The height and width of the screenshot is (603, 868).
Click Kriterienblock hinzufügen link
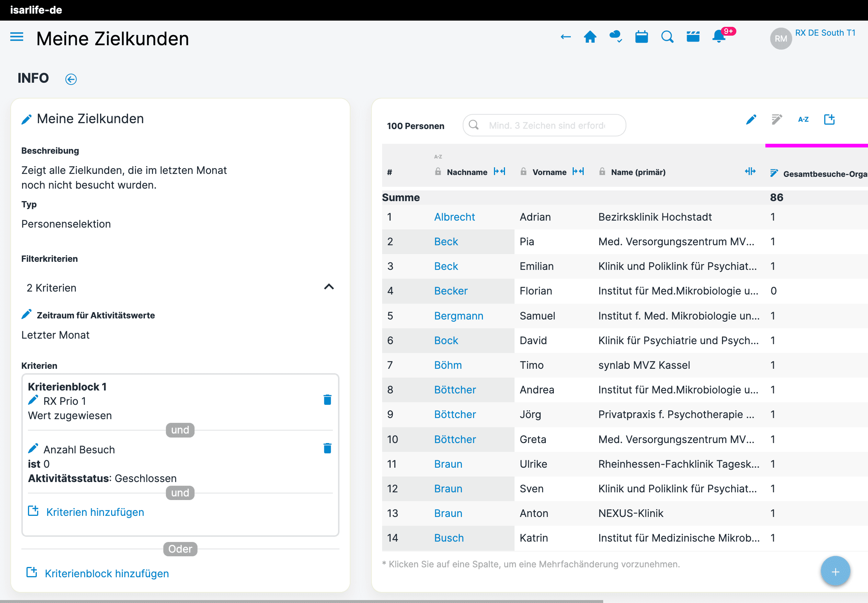107,574
